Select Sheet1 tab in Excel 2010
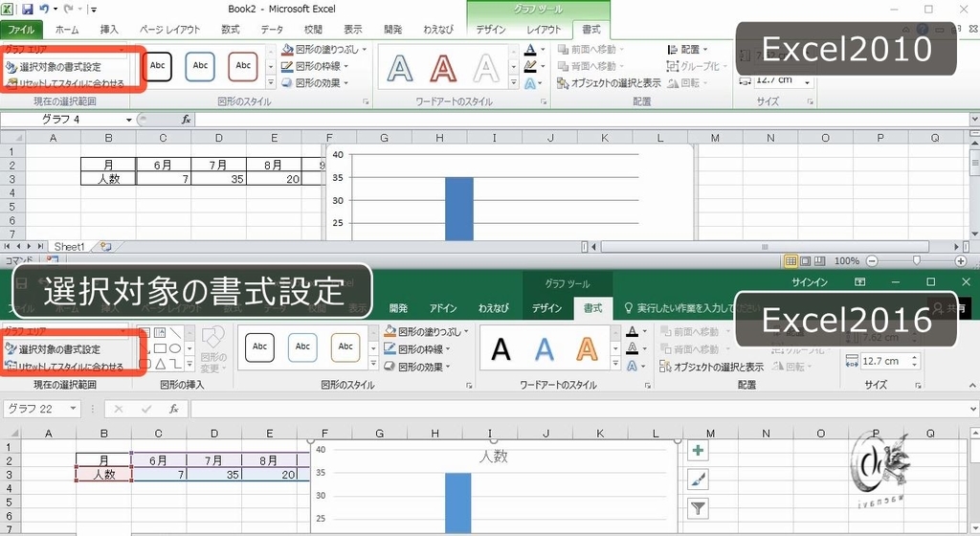The image size is (980, 536). tap(69, 247)
